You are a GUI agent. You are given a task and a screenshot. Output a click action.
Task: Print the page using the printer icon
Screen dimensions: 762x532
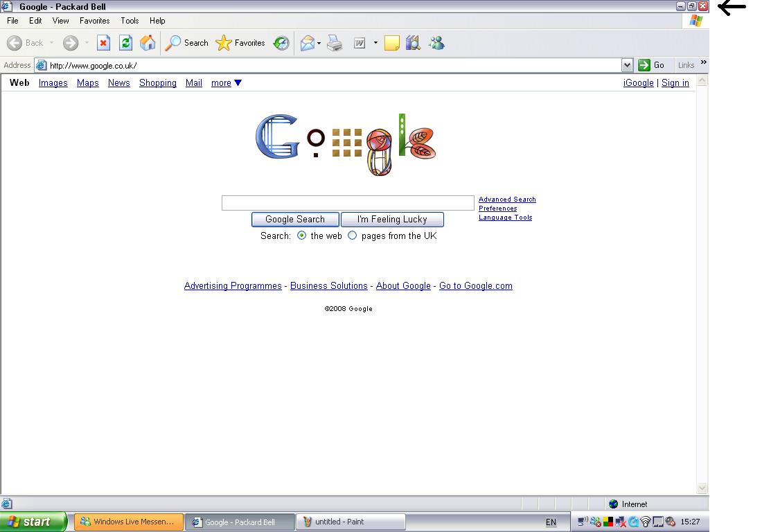pyautogui.click(x=335, y=43)
